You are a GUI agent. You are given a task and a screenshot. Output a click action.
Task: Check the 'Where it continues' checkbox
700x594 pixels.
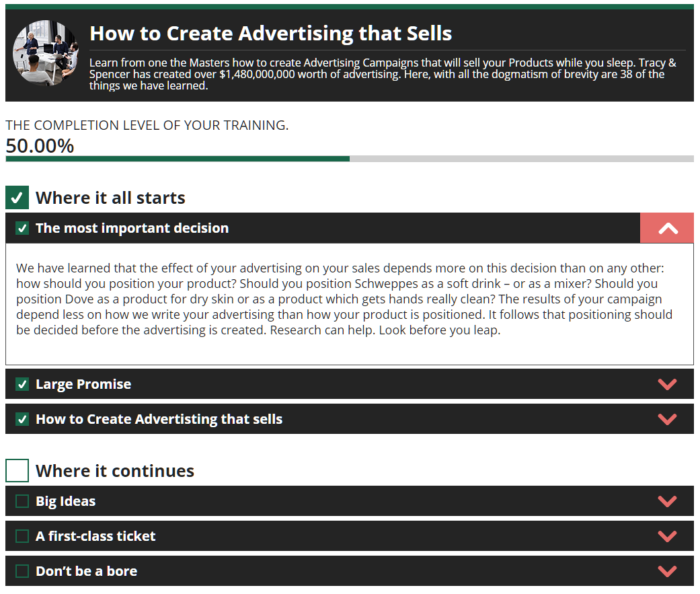point(17,471)
